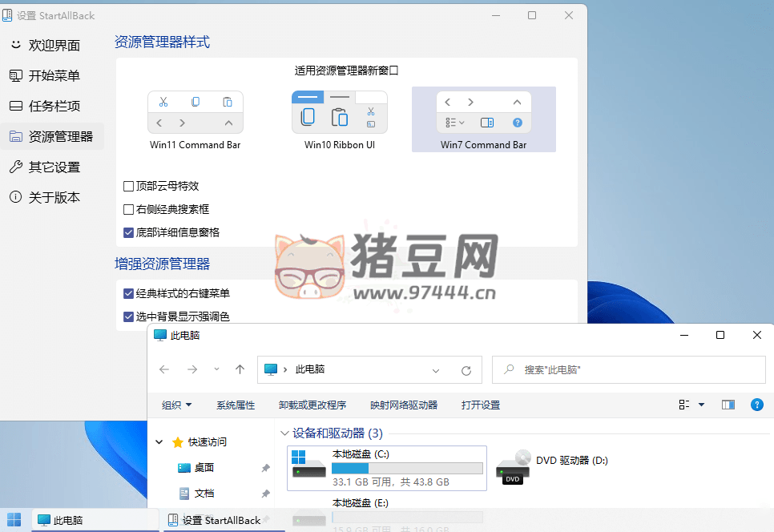Click the blue help icon in Explorer toolbar
Image resolution: width=774 pixels, height=532 pixels.
click(x=757, y=405)
